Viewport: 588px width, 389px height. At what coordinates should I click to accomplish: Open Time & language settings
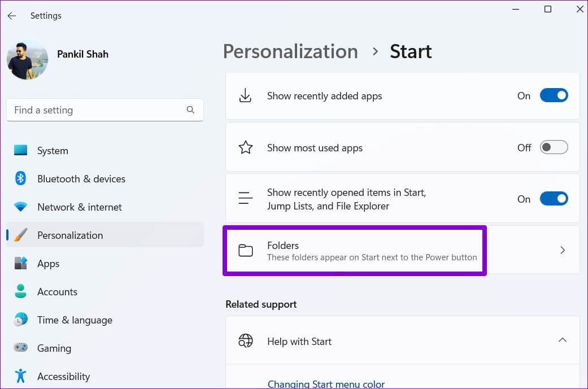click(x=105, y=320)
